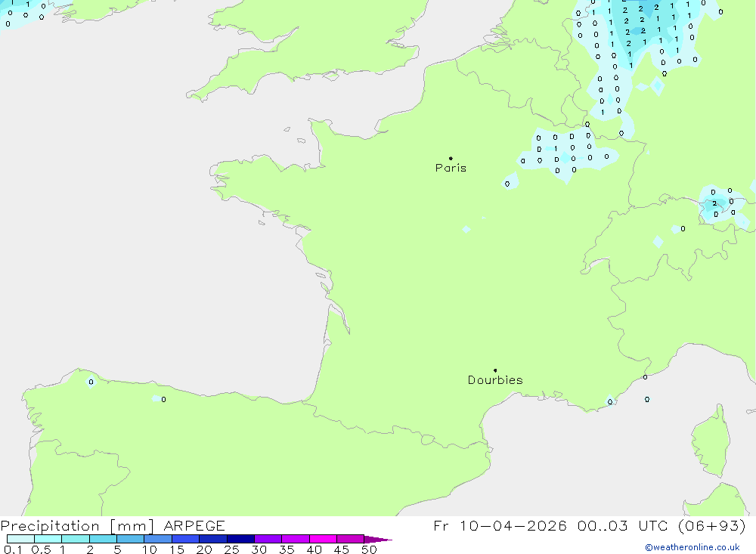Click the "Precipitation [mm]" title text
This screenshot has width=756, height=554.
click(x=78, y=526)
